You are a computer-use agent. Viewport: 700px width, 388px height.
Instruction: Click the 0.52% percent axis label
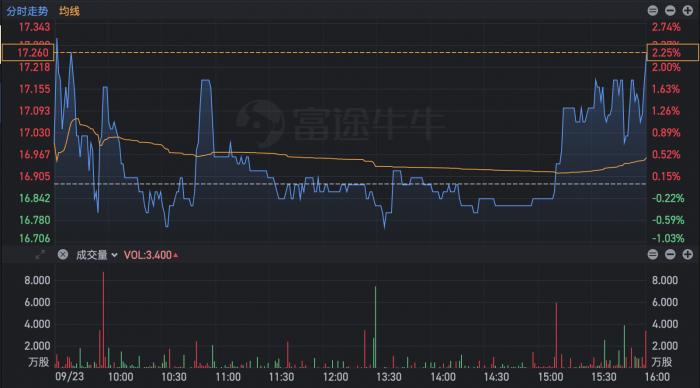tap(666, 154)
